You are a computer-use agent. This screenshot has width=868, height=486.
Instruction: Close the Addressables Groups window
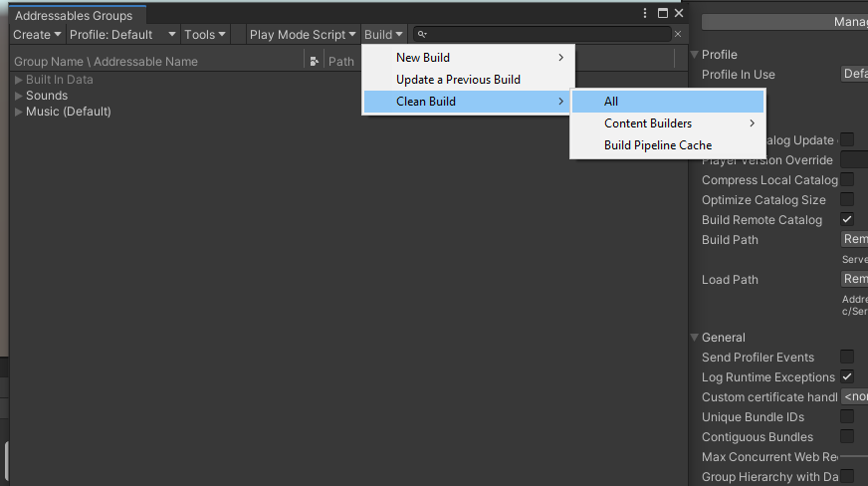point(679,13)
